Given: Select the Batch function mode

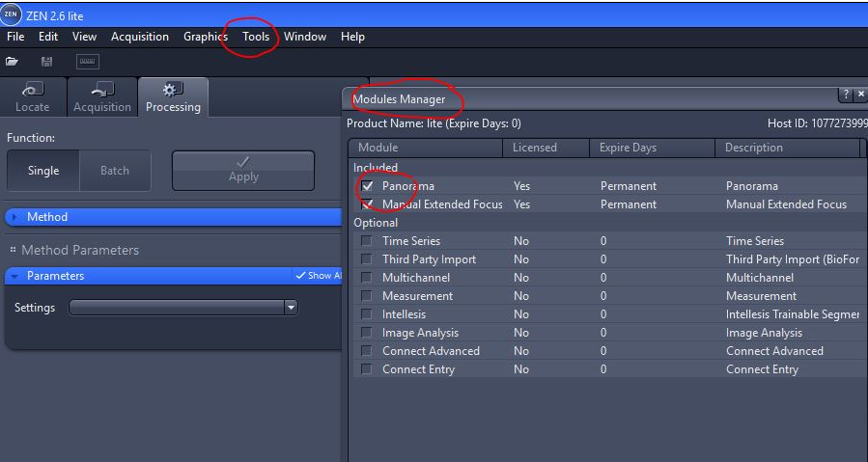Looking at the screenshot, I should 115,171.
